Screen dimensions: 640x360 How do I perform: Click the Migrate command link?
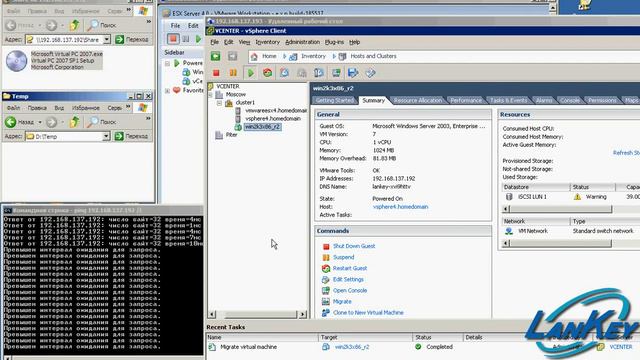click(342, 301)
